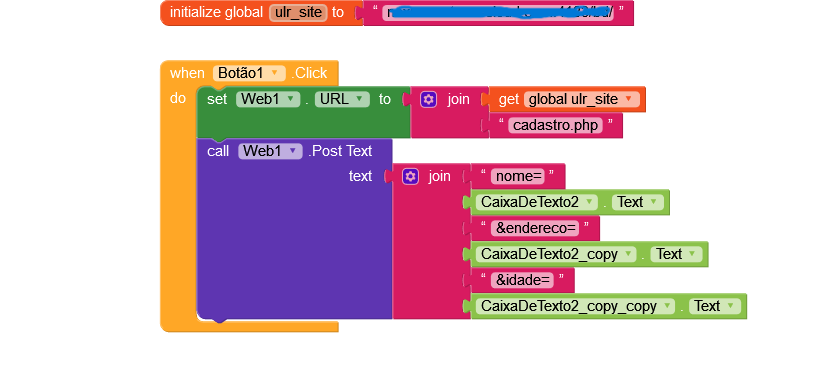Click the gear icon on URL join block
Screen dimensions: 825x378
click(428, 100)
